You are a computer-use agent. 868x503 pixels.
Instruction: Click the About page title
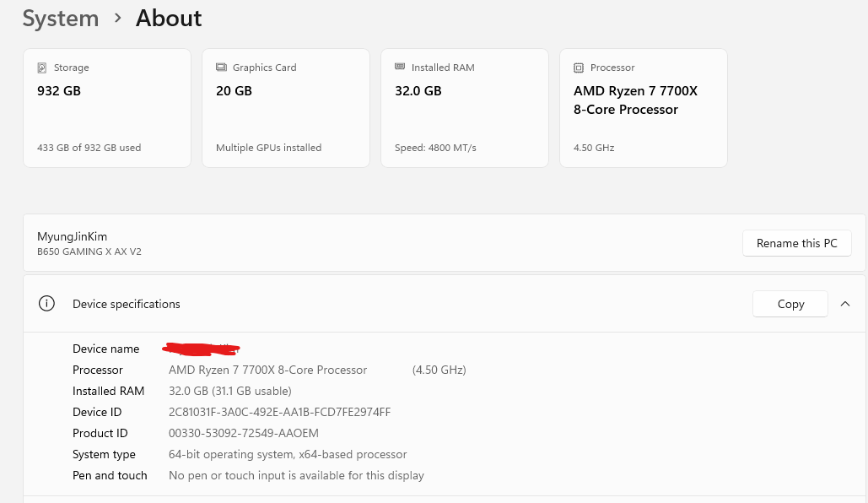pos(169,19)
